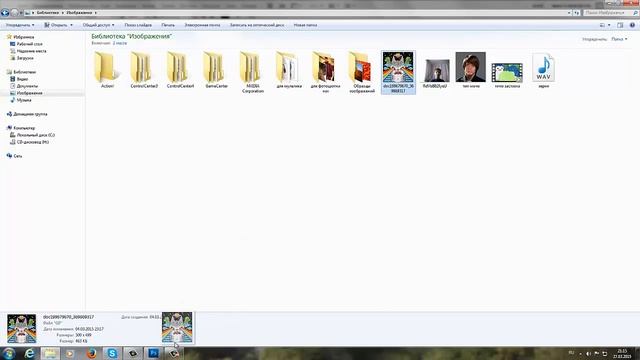Open Рабочий стол in navigation pane
Screen dimensions: 640x360
point(29,44)
